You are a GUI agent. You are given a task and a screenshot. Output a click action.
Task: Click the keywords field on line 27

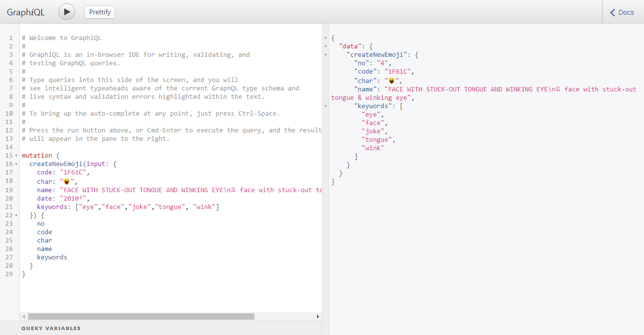[x=52, y=257]
